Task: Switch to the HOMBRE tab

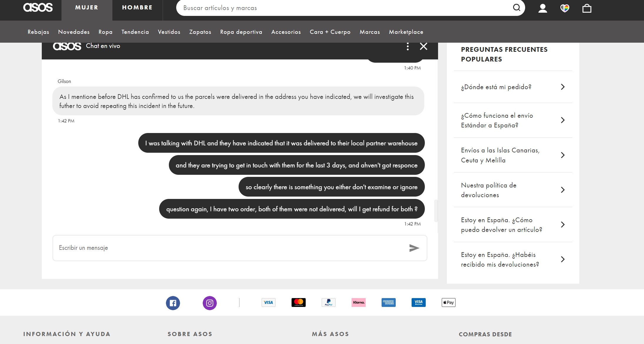Action: [137, 7]
